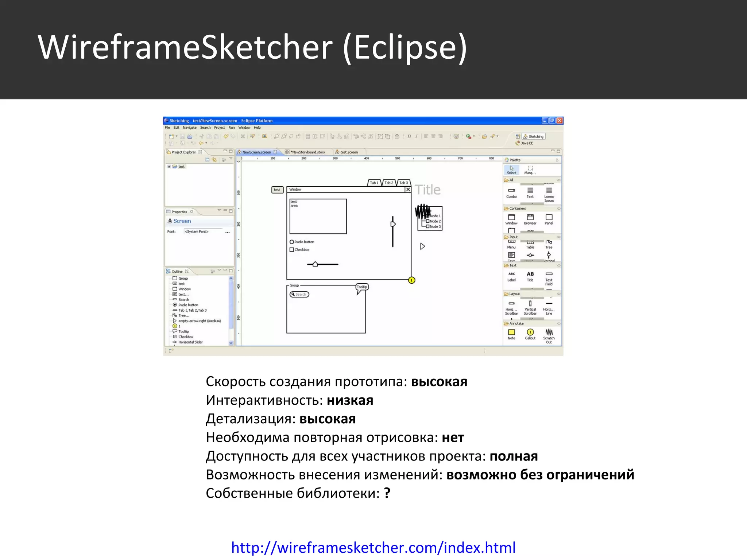Image resolution: width=747 pixels, height=560 pixels.
Task: Click the camera screenshot toolbar icon
Action: point(264,136)
